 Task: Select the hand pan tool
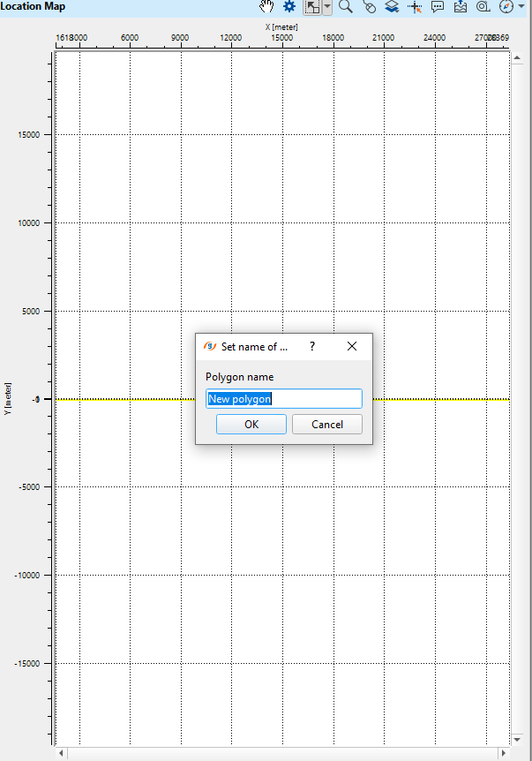pos(266,6)
